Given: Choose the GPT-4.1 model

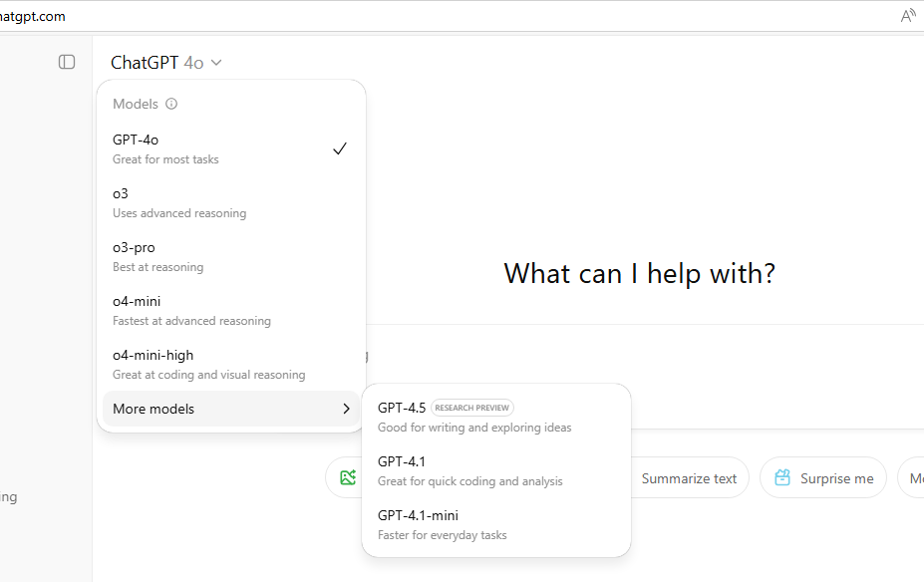Looking at the screenshot, I should 496,470.
